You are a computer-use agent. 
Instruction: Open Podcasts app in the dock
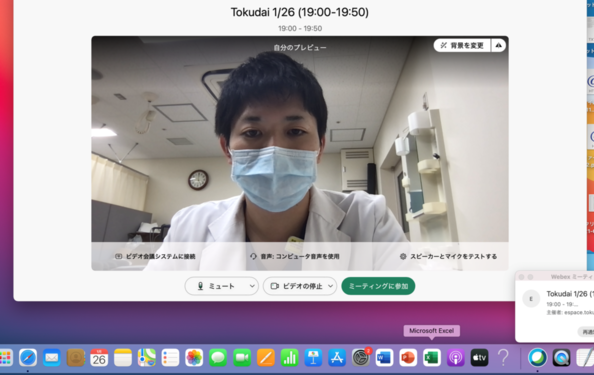(x=455, y=358)
